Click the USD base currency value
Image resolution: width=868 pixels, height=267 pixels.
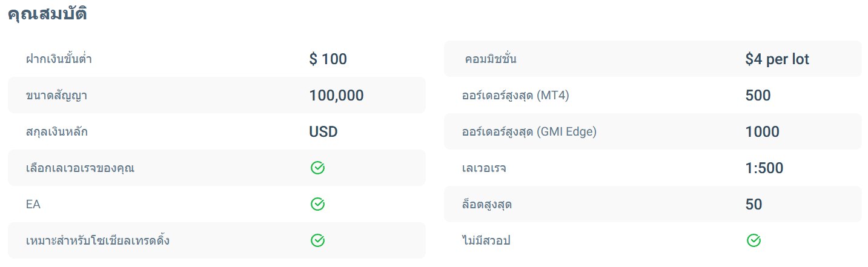323,132
